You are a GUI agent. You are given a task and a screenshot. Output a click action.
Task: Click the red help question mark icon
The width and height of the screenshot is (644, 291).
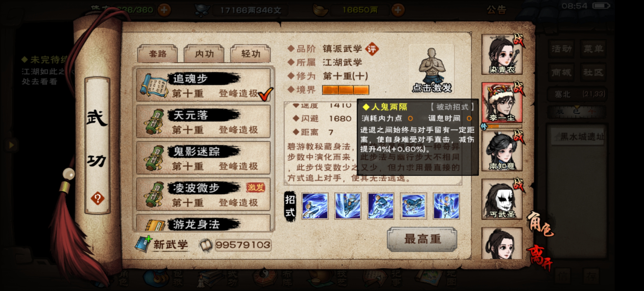97,199
